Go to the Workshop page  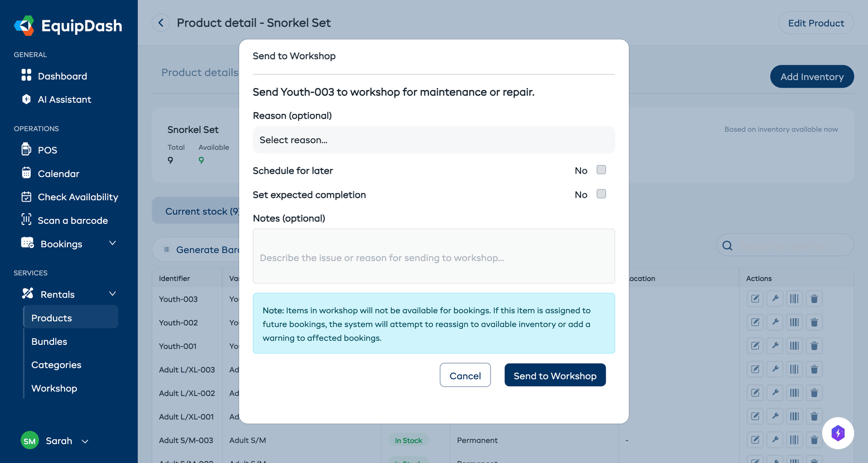[x=54, y=388]
